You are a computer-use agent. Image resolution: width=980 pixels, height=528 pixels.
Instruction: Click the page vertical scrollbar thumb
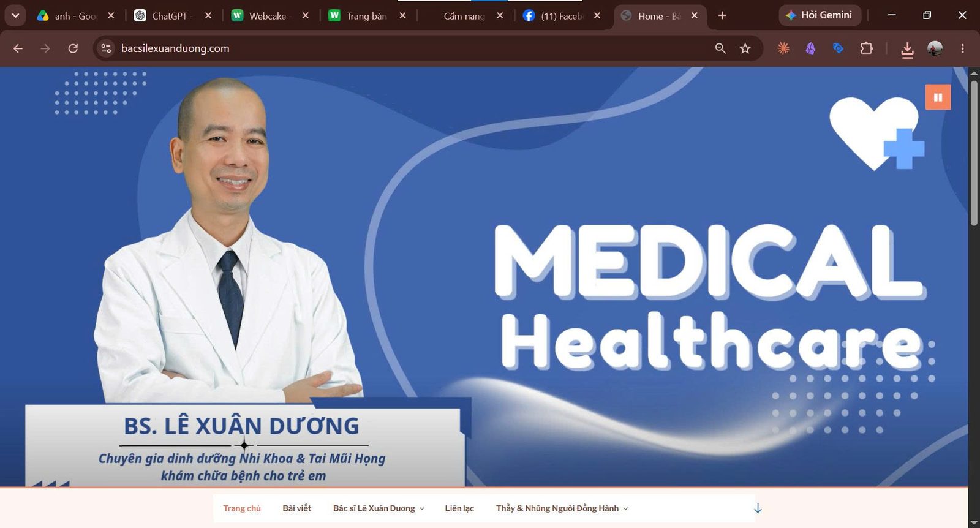pos(974,153)
